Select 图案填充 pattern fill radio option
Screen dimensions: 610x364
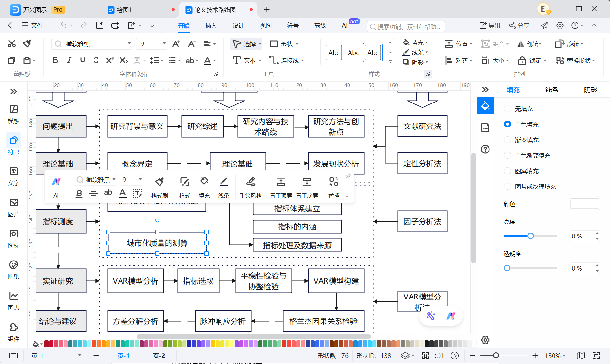(507, 171)
